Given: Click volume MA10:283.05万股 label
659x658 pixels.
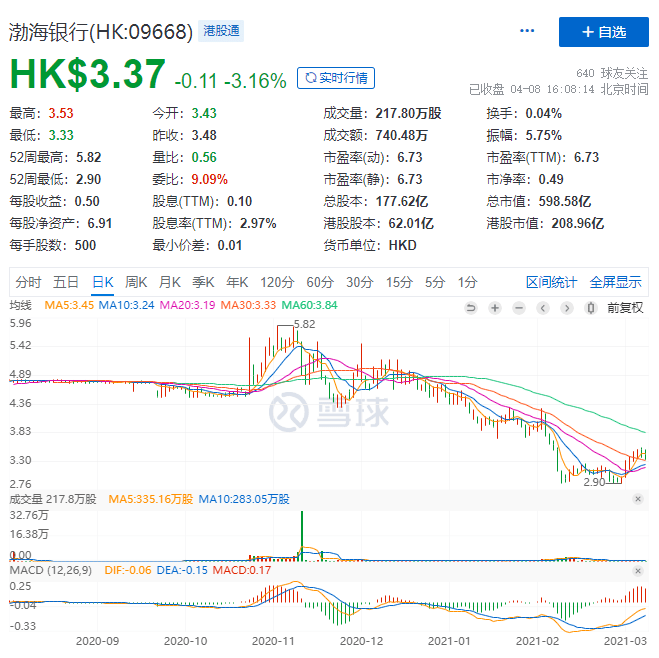Looking at the screenshot, I should pos(244,499).
